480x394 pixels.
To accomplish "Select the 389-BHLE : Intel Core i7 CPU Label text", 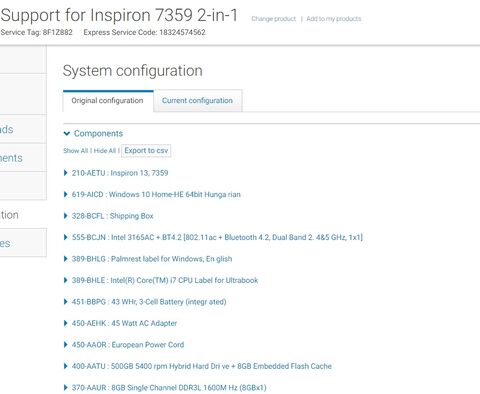I will (165, 280).
